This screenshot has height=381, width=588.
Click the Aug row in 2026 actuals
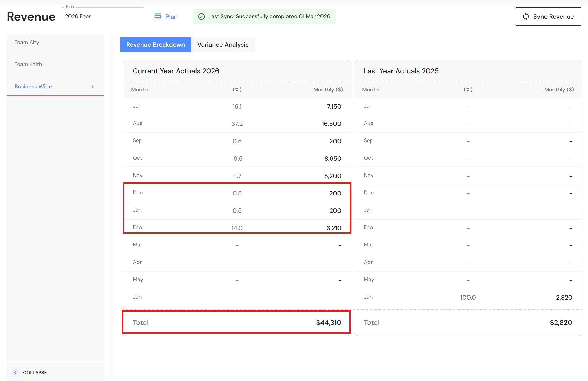pos(237,124)
